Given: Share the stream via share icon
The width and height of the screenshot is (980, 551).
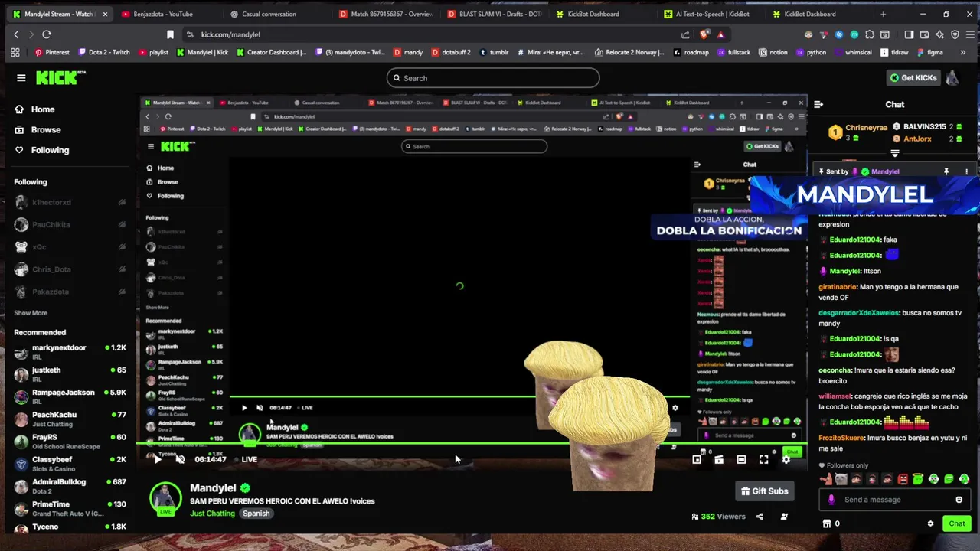Looking at the screenshot, I should pos(759,517).
